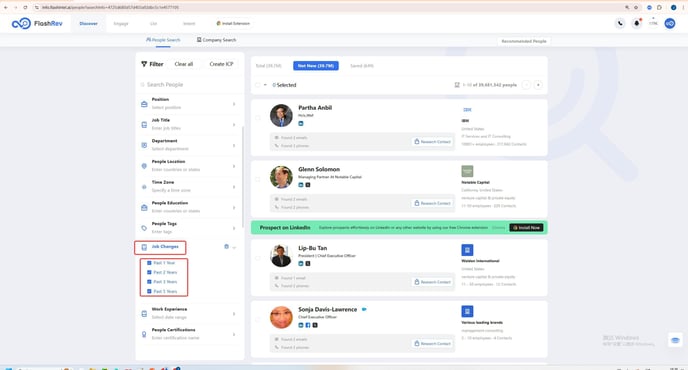The height and width of the screenshot is (370, 688).
Task: Click the Work Experience filter icon
Action: [144, 314]
